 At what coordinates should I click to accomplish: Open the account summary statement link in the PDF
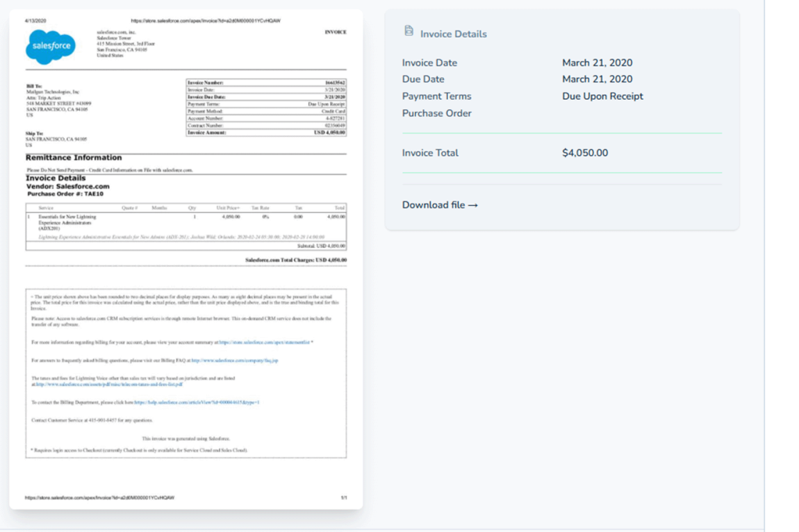[265, 342]
